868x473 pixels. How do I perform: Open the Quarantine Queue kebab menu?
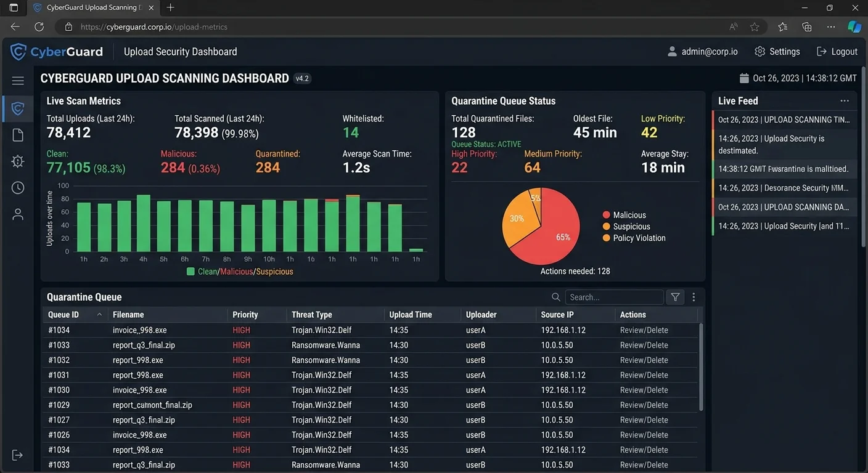(x=694, y=297)
